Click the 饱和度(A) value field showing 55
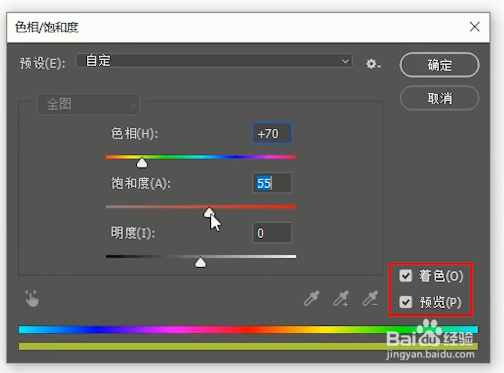 [272, 183]
